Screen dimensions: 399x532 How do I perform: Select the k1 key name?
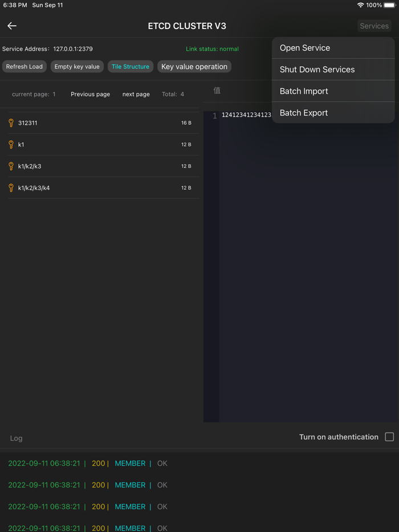point(21,145)
